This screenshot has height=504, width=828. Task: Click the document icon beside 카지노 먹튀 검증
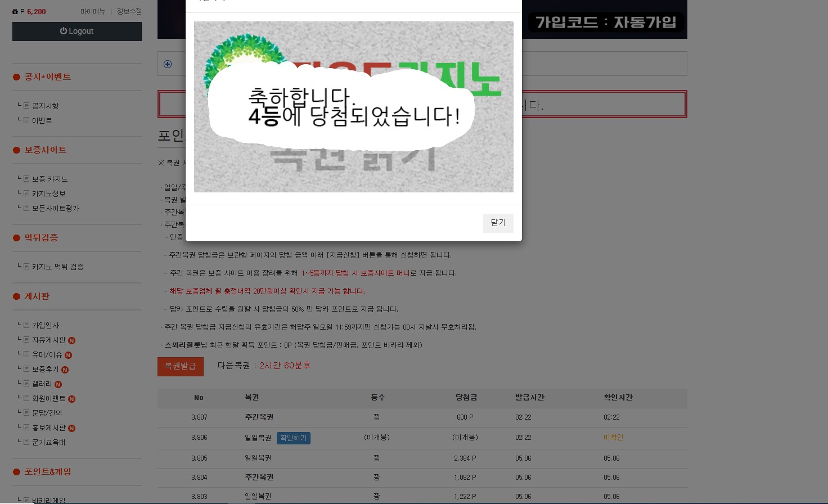pos(26,266)
